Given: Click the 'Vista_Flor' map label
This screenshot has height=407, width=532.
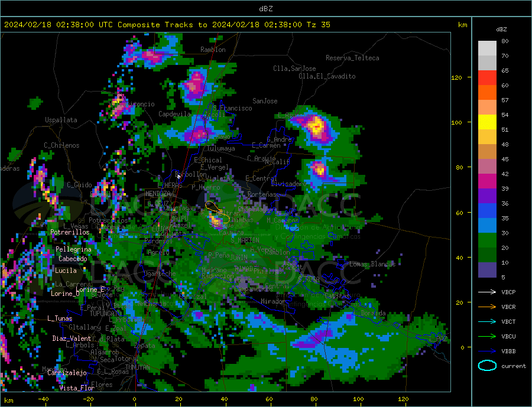Looking at the screenshot, I should (x=77, y=388).
